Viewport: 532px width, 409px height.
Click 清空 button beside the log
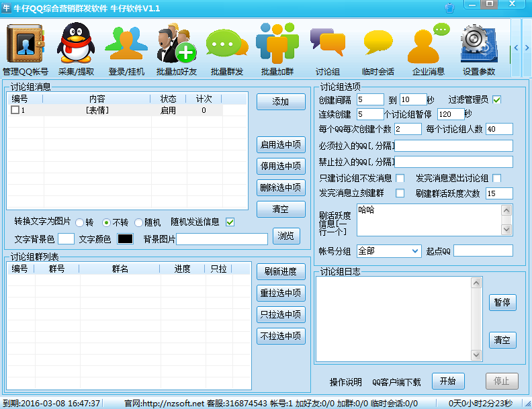pyautogui.click(x=502, y=340)
